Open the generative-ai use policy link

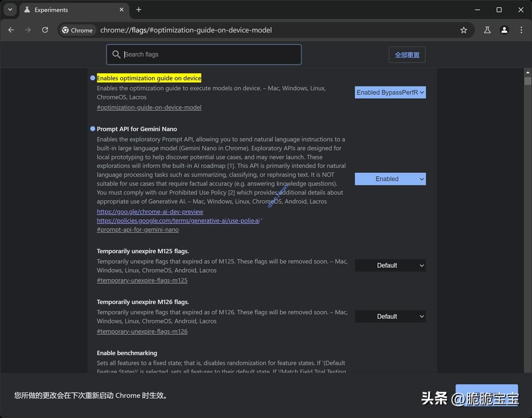pos(178,220)
